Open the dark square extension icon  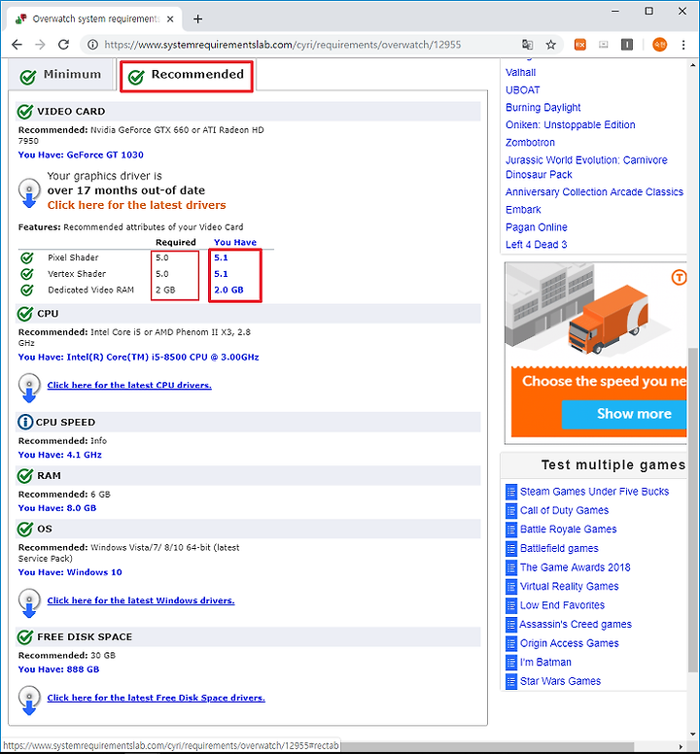pyautogui.click(x=627, y=45)
